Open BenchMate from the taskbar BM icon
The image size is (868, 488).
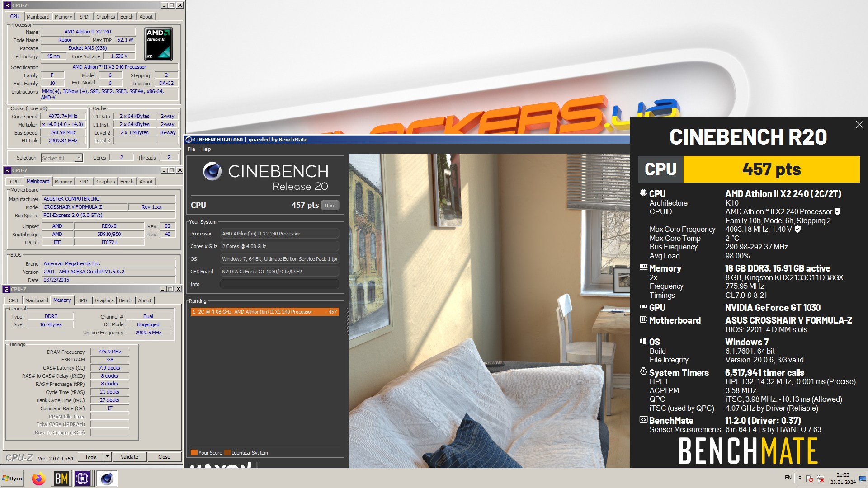pyautogui.click(x=61, y=479)
